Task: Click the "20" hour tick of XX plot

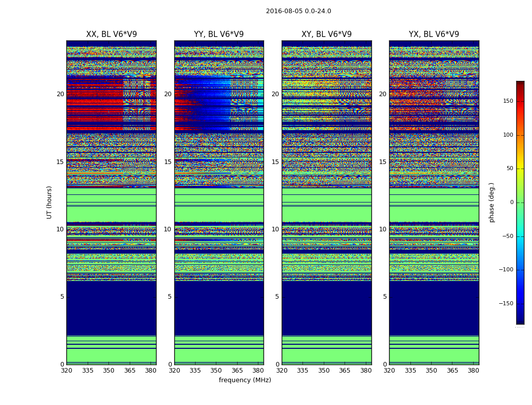Action: pos(60,94)
